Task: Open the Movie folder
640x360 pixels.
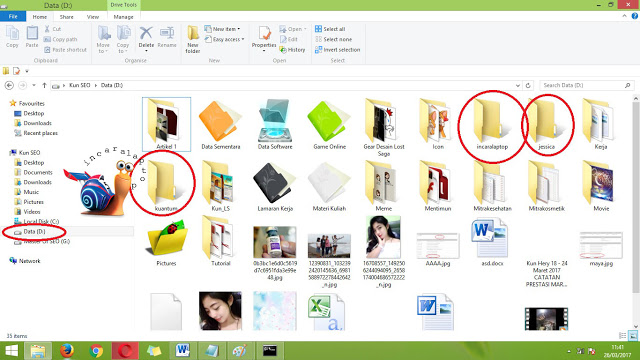Action: point(601,187)
